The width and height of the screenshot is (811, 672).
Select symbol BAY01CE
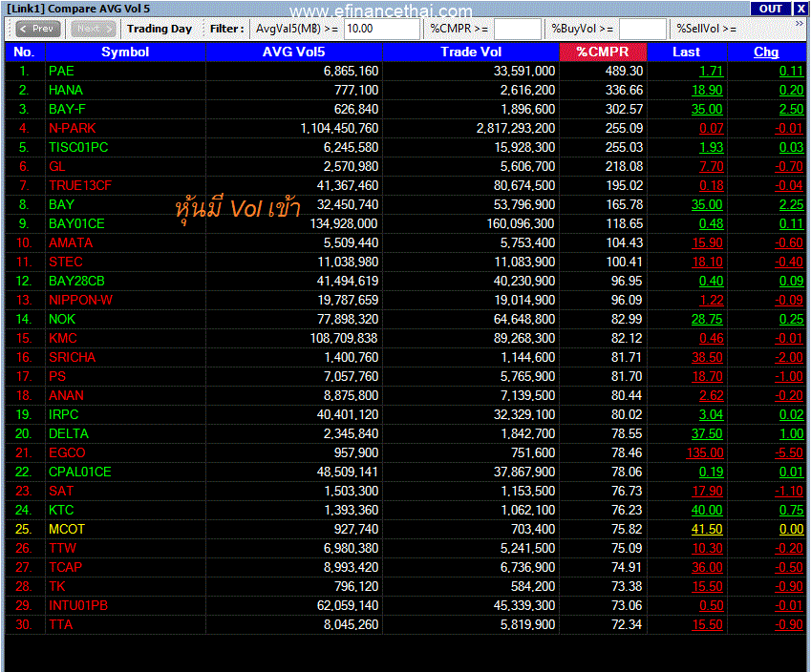76,223
